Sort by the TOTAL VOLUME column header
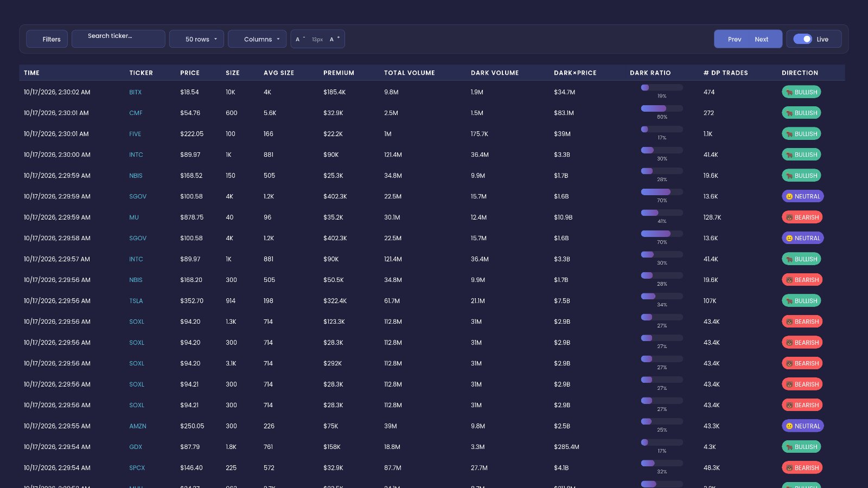The image size is (868, 488). [x=410, y=73]
